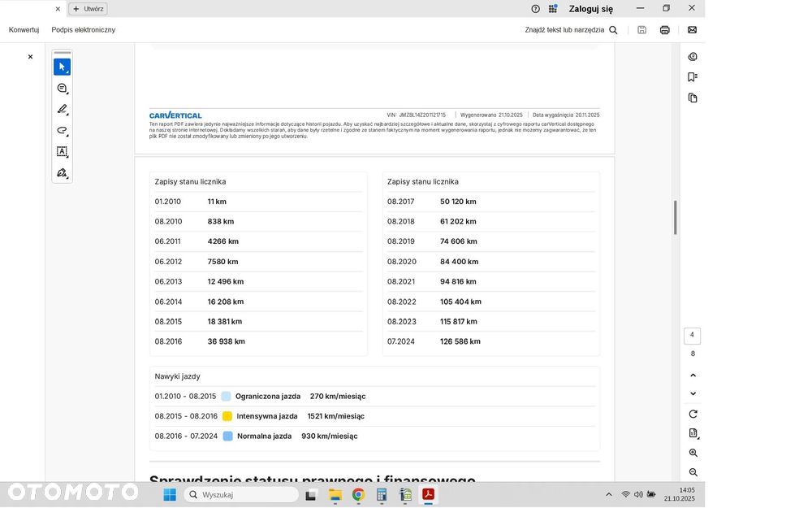Choose the freehand draw lasso tool
812x508 pixels.
(63, 130)
